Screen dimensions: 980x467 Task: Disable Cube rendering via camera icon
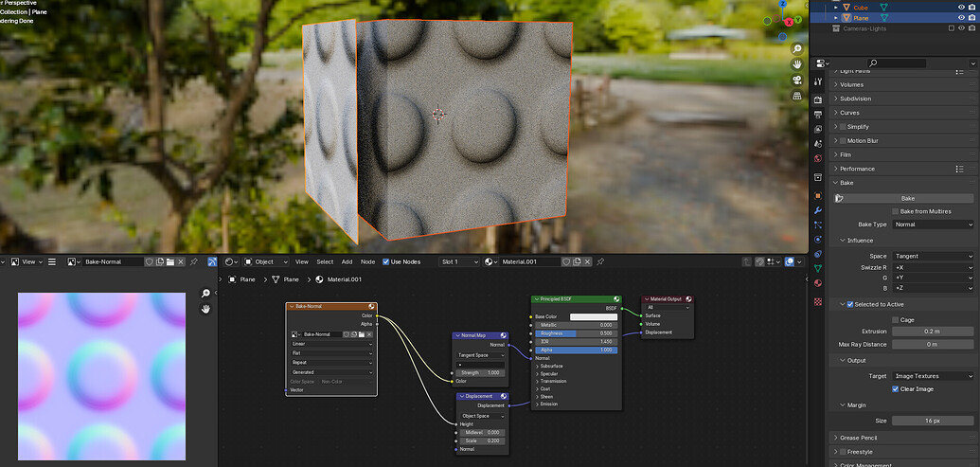click(x=971, y=8)
